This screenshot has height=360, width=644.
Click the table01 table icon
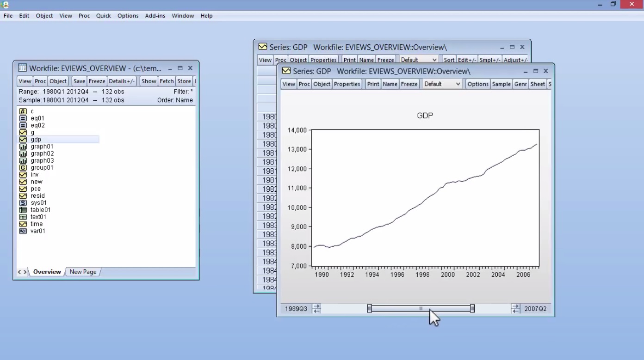(x=23, y=210)
